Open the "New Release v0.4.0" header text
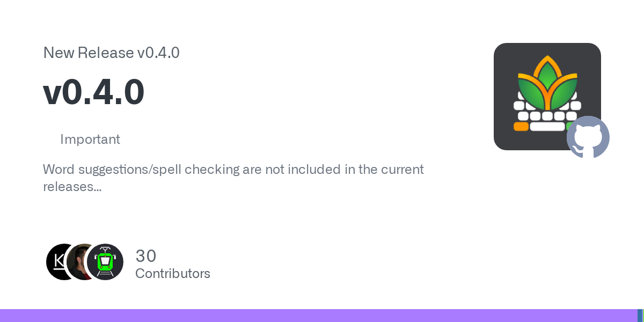 pyautogui.click(x=111, y=53)
